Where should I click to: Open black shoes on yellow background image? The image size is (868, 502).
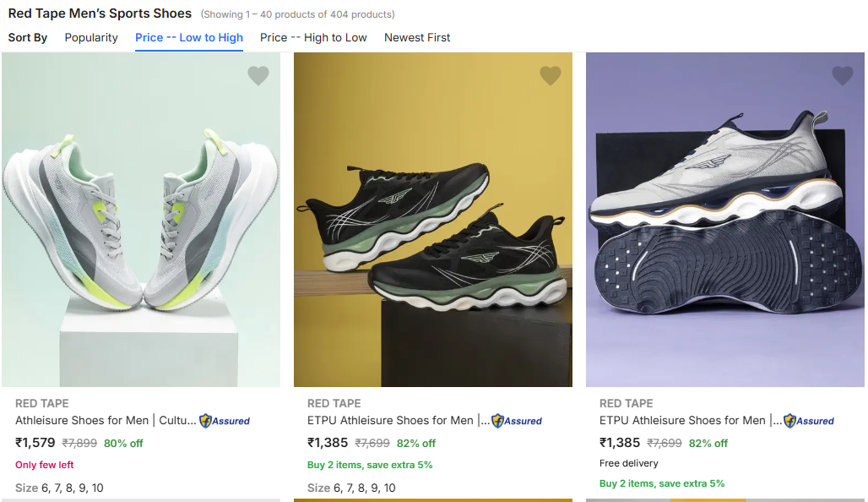433,220
